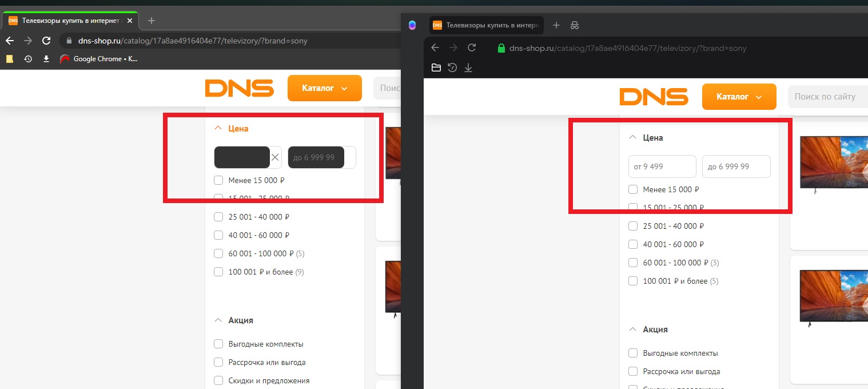Click the "от 9 499" price field
Image resolution: width=868 pixels, height=389 pixels.
[x=662, y=166]
